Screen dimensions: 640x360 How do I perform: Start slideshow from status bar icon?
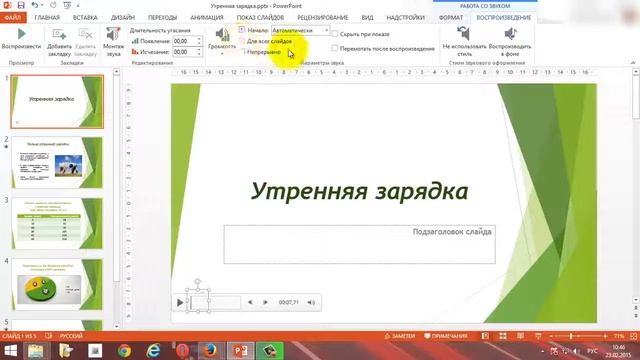[x=538, y=336]
